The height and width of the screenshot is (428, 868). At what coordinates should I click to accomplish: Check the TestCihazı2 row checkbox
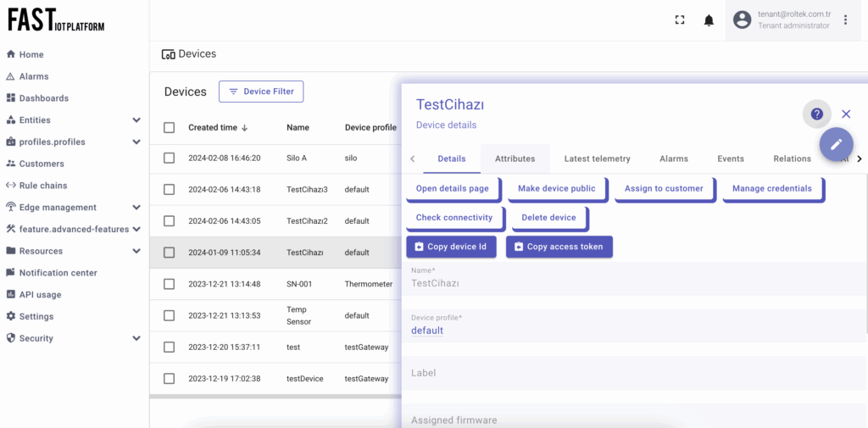pyautogui.click(x=169, y=221)
